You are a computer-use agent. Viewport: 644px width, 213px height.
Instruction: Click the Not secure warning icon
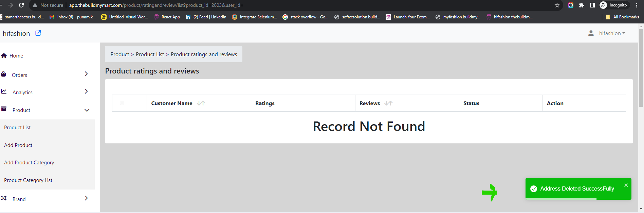35,5
